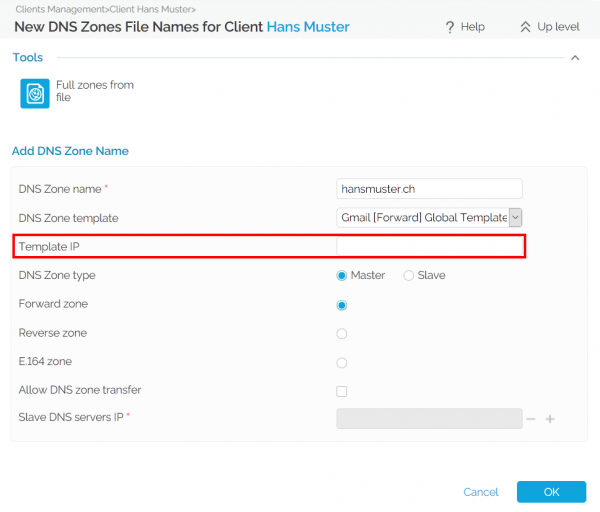Click the Slave DNS servers IP field
The height and width of the screenshot is (512, 600).
coord(430,418)
